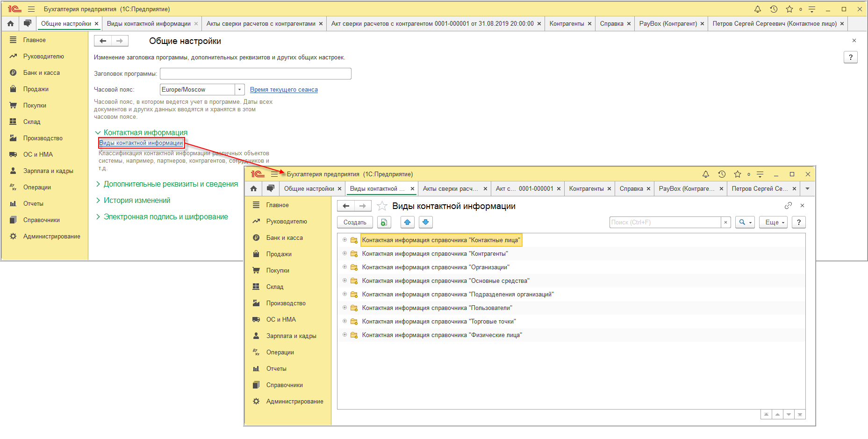Image resolution: width=868 pixels, height=439 pixels.
Task: Open the Банк и касса menu in the back window sidebar
Action: pyautogui.click(x=41, y=72)
